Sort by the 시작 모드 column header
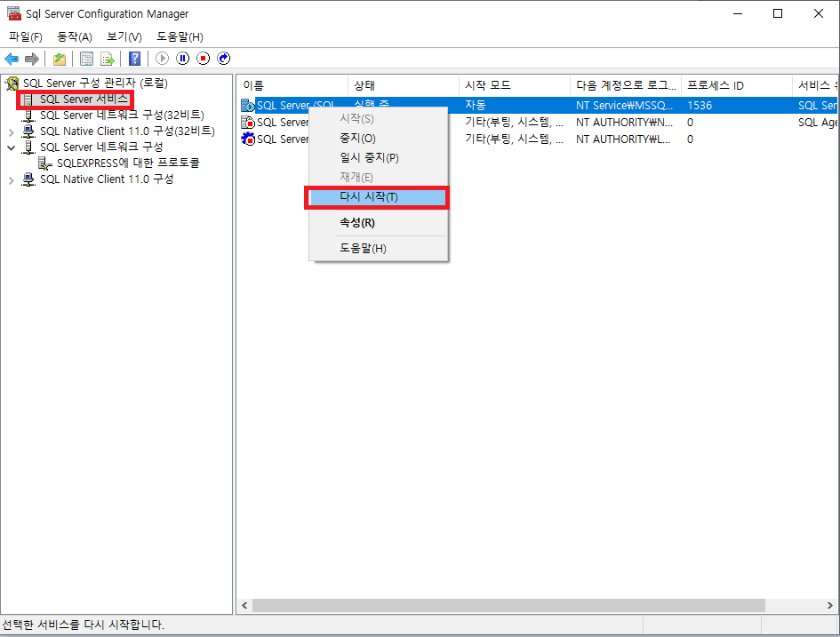This screenshot has height=637, width=840. (x=515, y=85)
